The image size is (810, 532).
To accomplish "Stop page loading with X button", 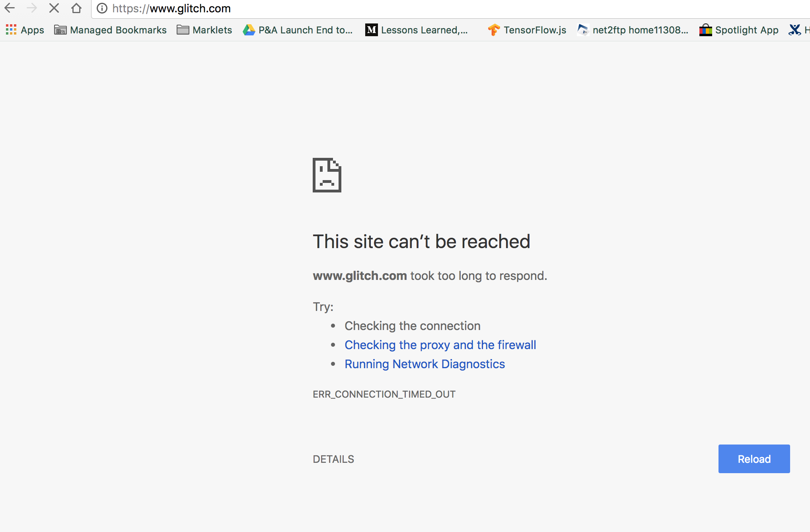I will (54, 8).
